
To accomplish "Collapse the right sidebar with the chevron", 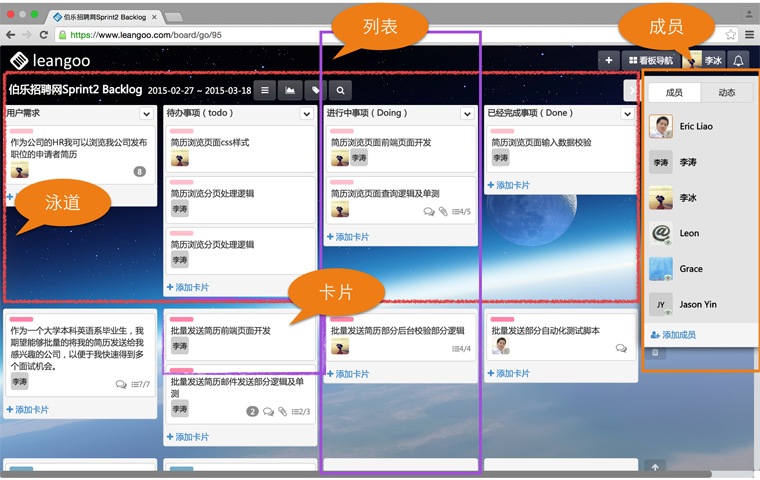I will point(630,90).
